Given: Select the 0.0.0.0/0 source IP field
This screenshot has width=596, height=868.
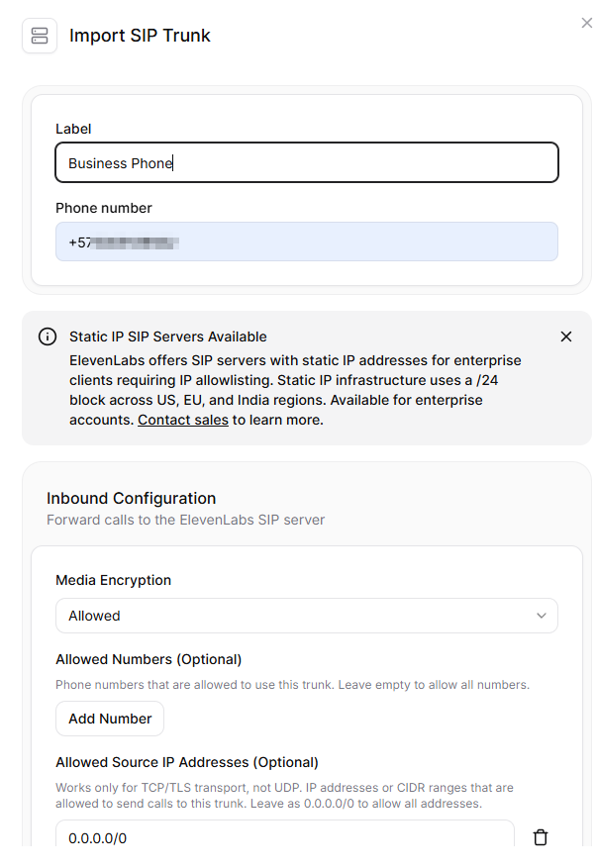Looking at the screenshot, I should tap(284, 837).
